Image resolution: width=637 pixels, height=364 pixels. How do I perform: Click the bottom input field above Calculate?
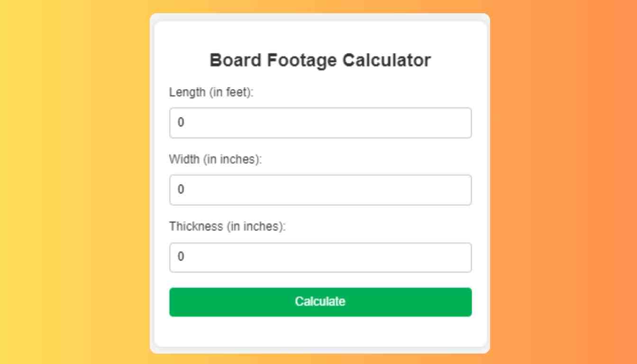[320, 257]
